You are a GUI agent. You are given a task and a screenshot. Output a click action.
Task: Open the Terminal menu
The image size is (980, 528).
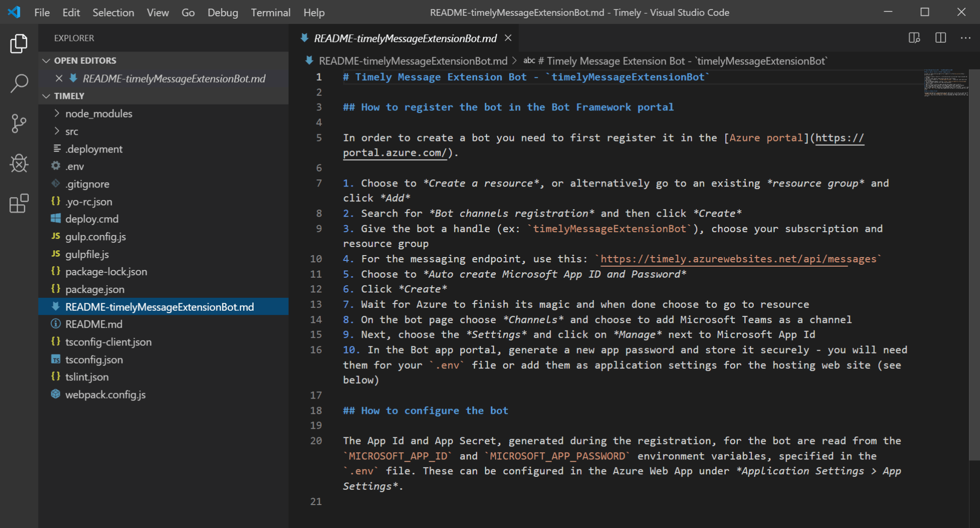[x=270, y=12]
